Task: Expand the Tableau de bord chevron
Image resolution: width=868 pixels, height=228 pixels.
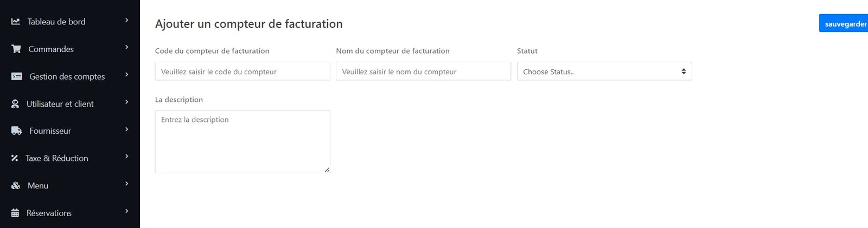Action: [x=127, y=20]
